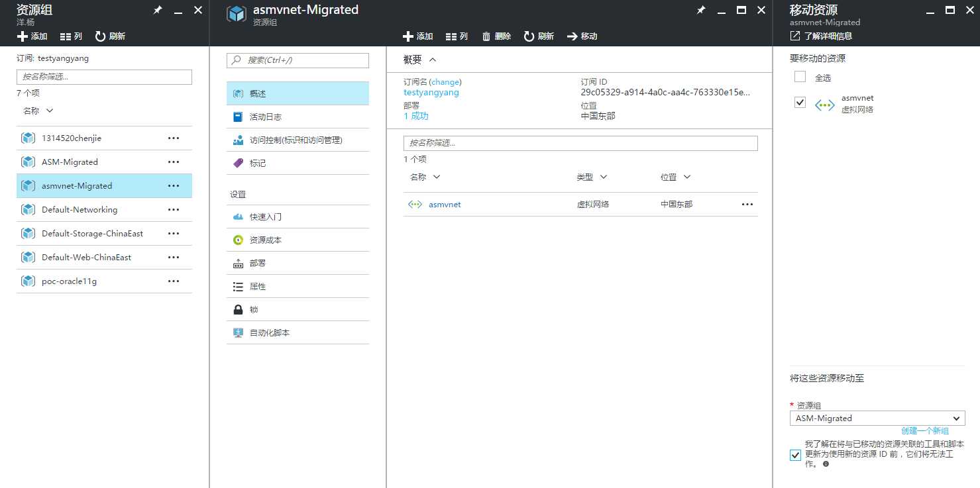Open 访问控制(标识和访问管理) menu item
Viewport: 980px width, 488px height.
298,140
